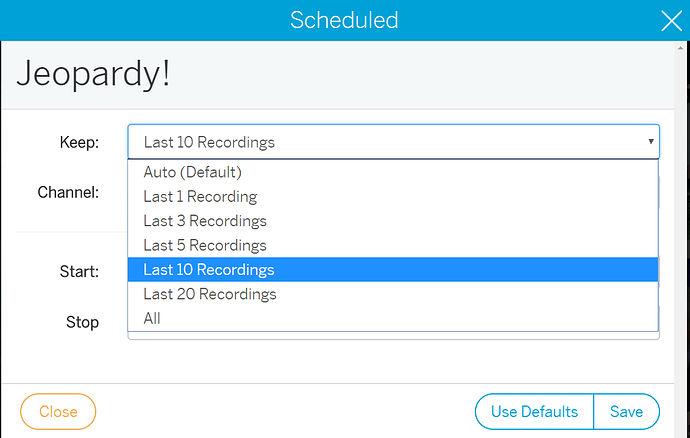Click the Jeopardy! show title
This screenshot has height=438, width=690.
coord(93,75)
